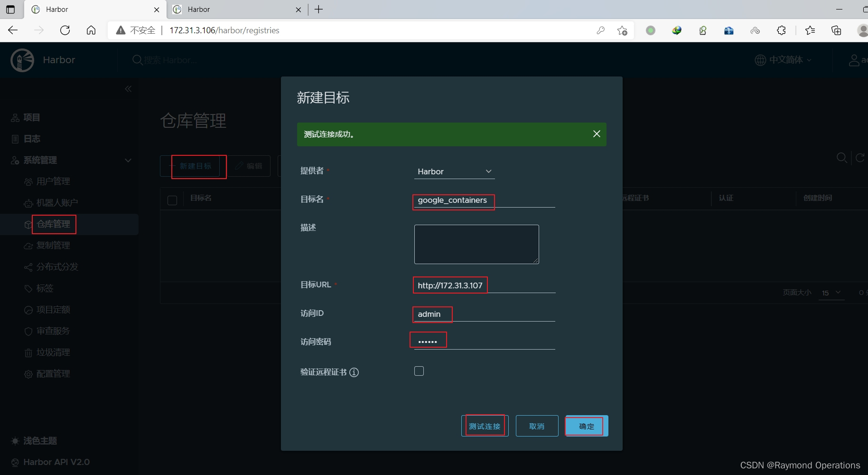Switch to 浅色主题 light theme

coord(34,441)
